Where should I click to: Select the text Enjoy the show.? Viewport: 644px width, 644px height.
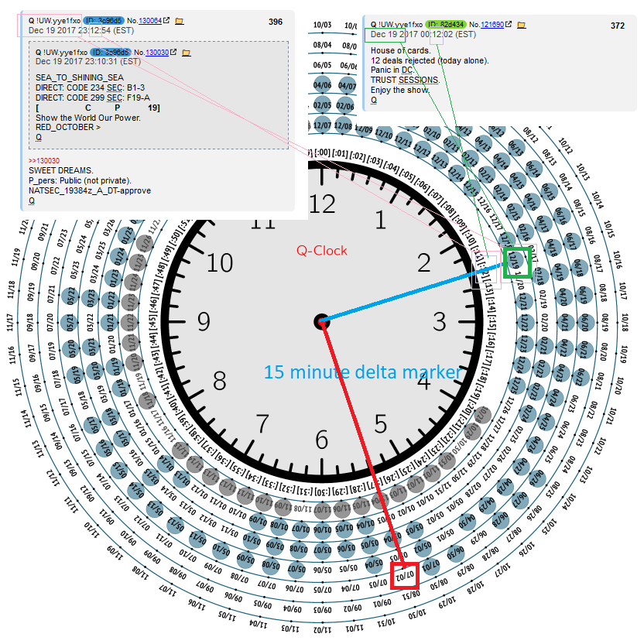(x=400, y=90)
